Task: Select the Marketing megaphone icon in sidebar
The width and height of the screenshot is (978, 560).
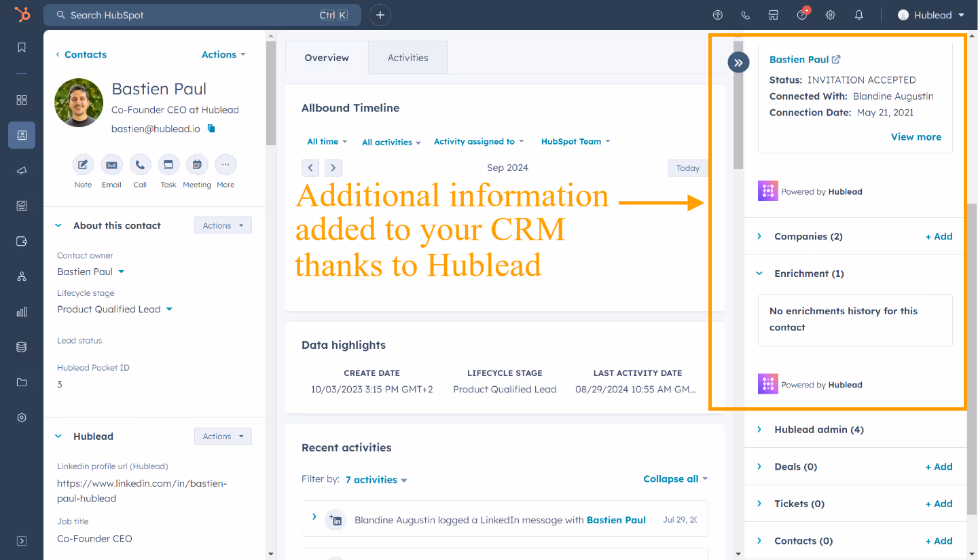Action: (x=21, y=170)
